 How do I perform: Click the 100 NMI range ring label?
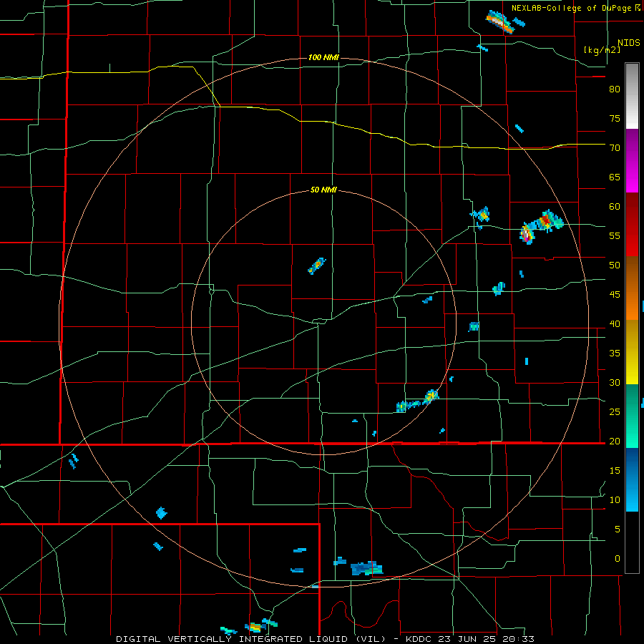tap(323, 57)
